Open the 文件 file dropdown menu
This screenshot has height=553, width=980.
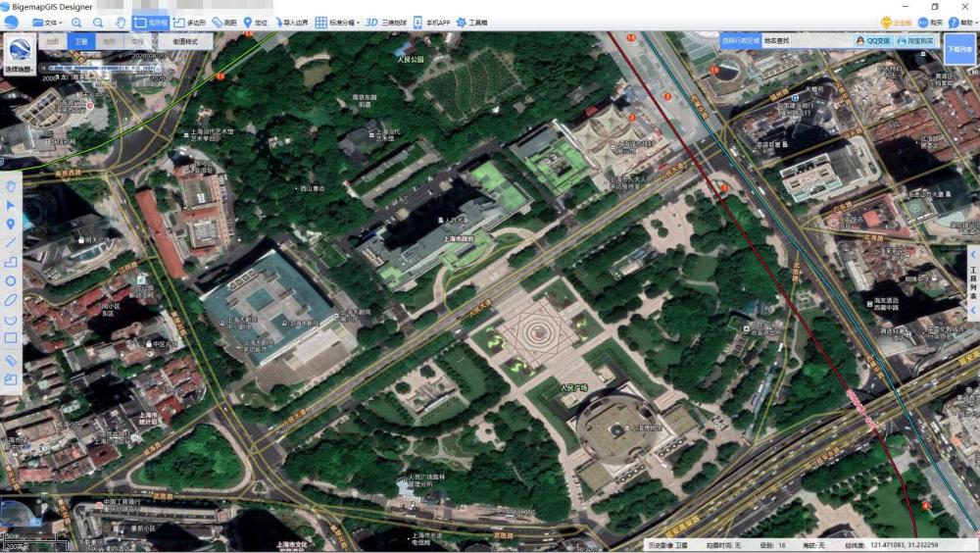47,23
